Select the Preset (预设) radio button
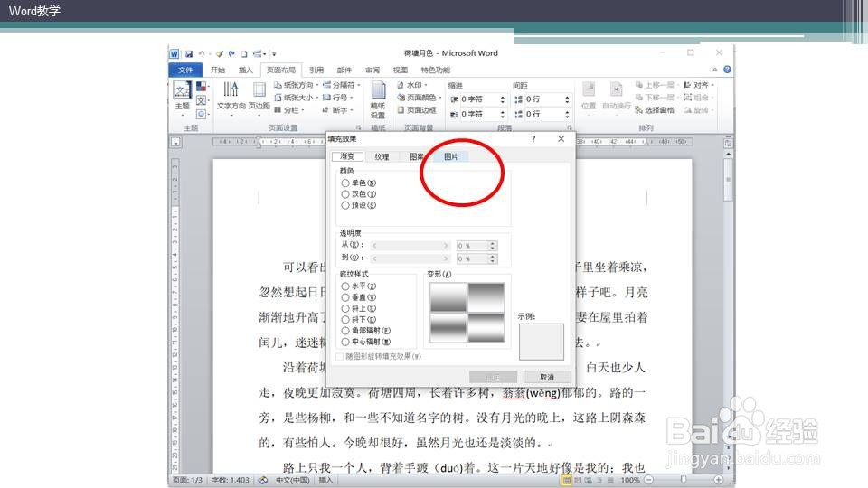The image size is (868, 488). (344, 205)
